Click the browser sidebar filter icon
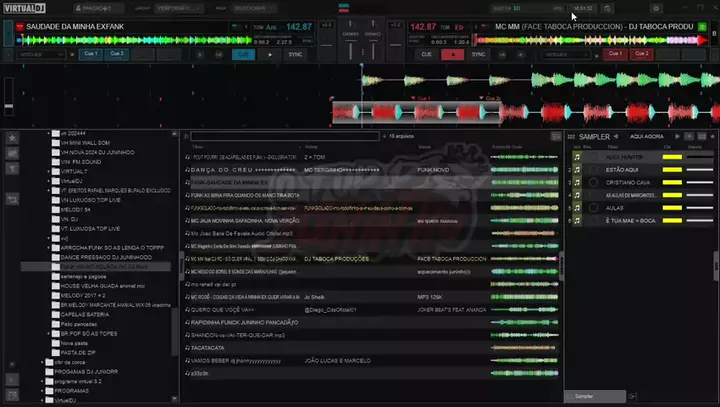This screenshot has height=407, width=720. tap(12, 169)
